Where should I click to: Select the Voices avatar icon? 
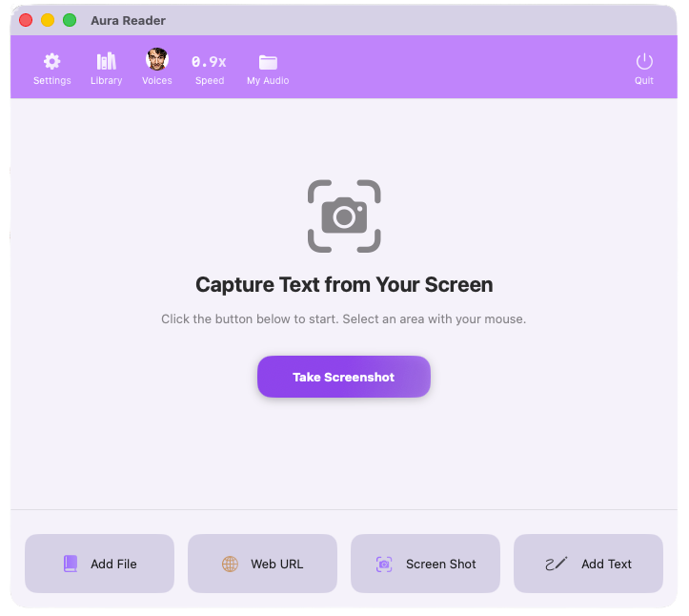pos(156,60)
